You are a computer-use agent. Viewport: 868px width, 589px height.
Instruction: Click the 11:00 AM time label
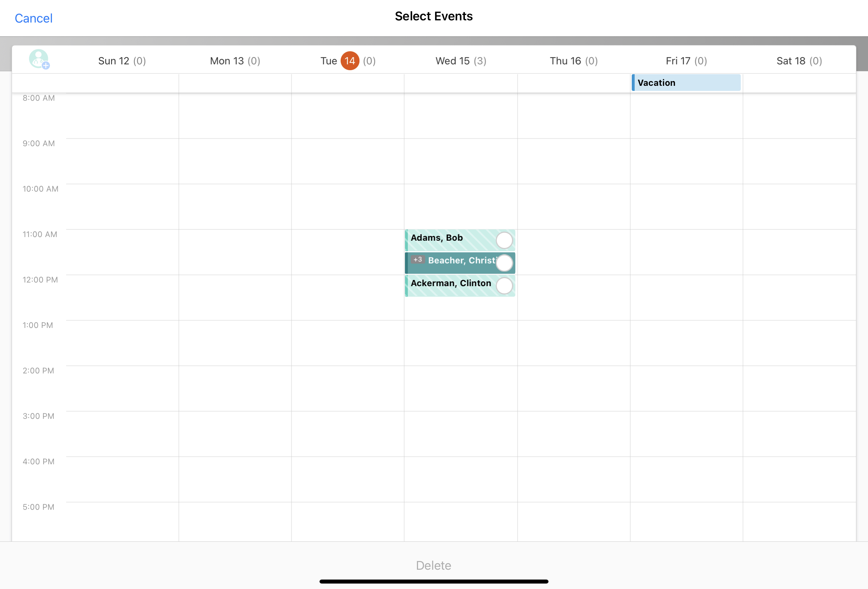click(40, 234)
